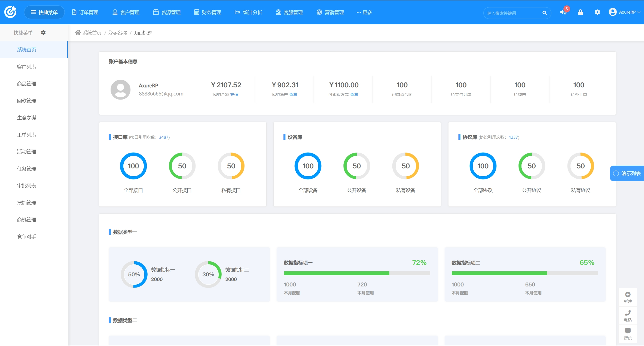
Task: Open the 快捷菜单 hamburger button
Action: pos(44,12)
